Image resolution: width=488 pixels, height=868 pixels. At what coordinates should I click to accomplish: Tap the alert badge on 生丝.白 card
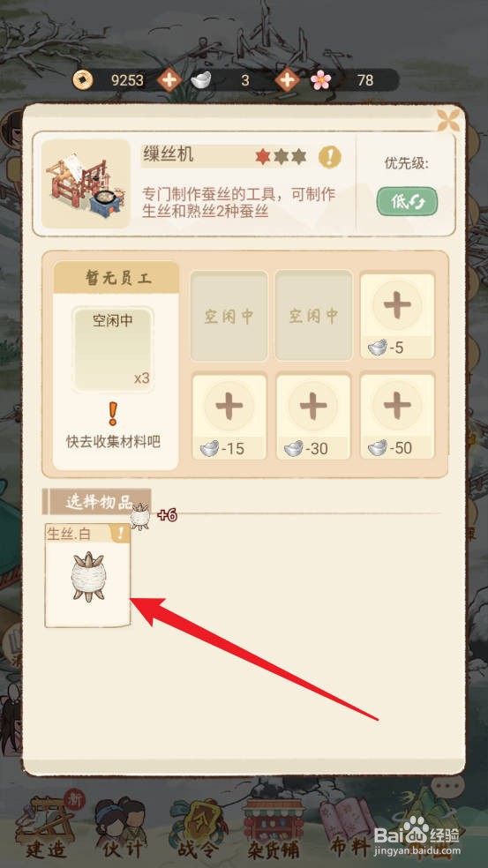tap(121, 533)
